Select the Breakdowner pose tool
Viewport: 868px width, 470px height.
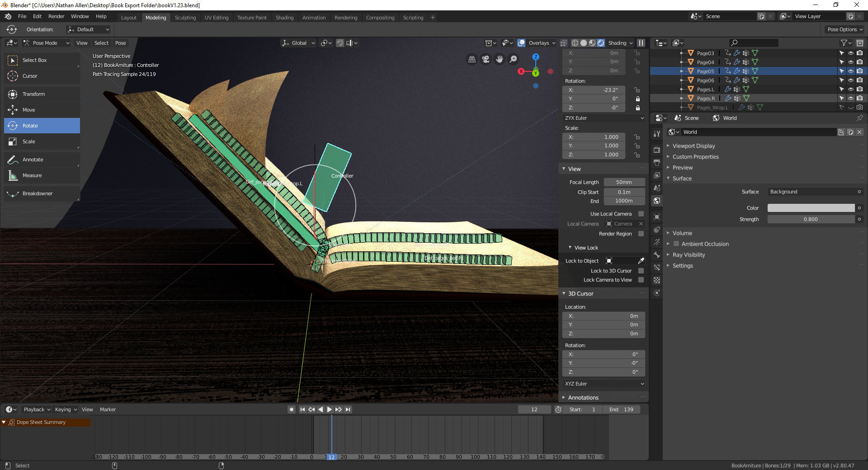click(42, 193)
